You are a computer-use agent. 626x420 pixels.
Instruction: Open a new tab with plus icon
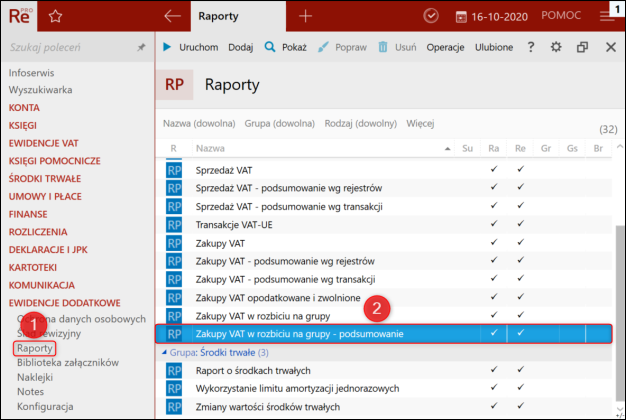305,16
